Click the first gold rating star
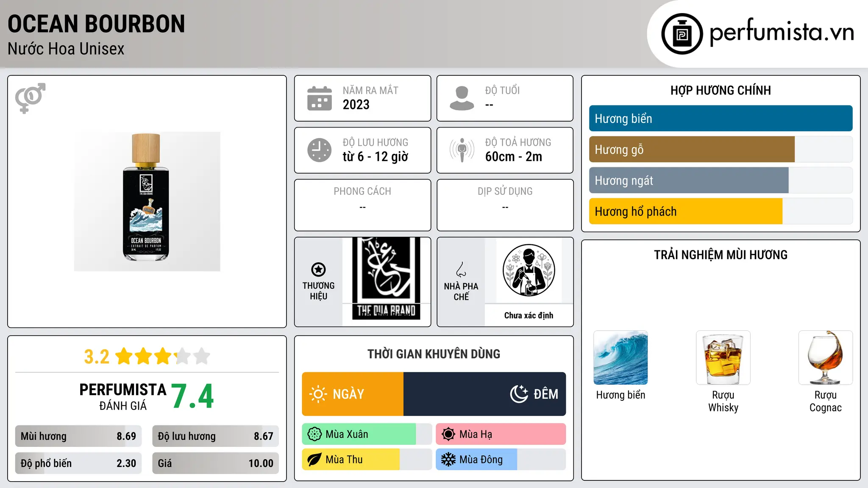This screenshot has width=868, height=488. (x=124, y=356)
